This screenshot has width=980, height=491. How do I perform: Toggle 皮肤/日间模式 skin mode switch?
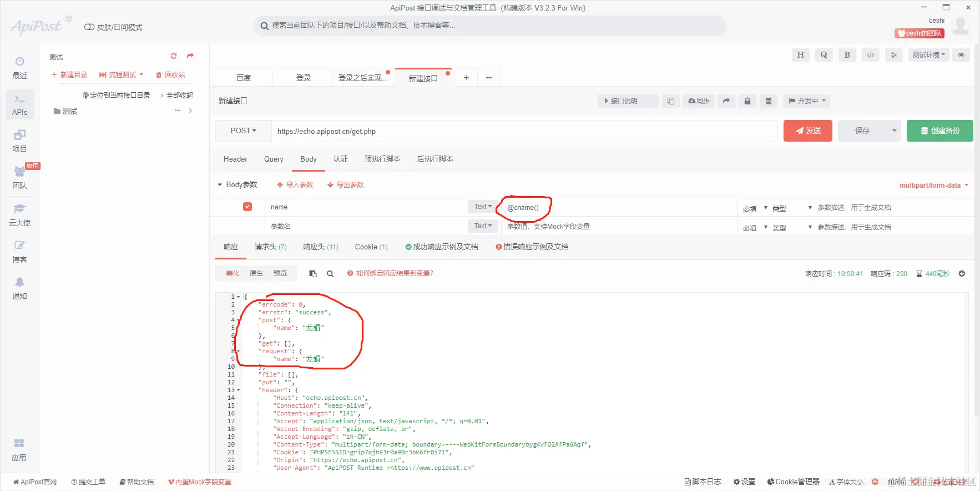[89, 27]
